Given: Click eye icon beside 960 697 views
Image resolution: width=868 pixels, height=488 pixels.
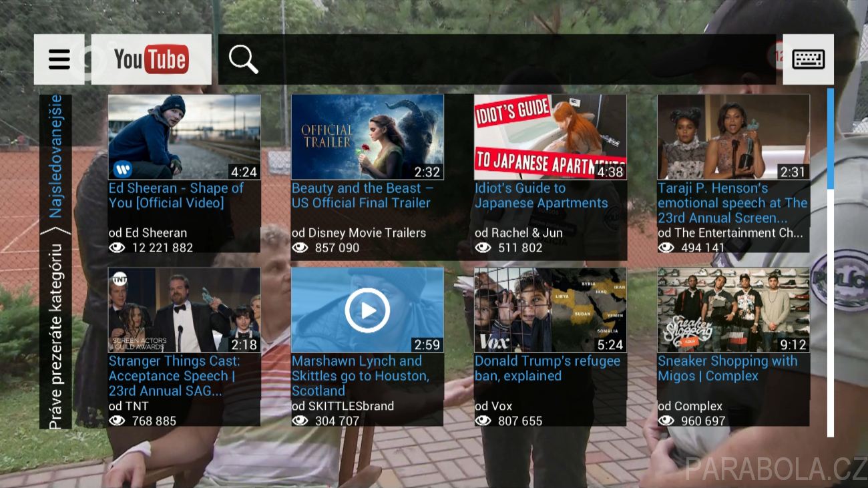Looking at the screenshot, I should (666, 421).
